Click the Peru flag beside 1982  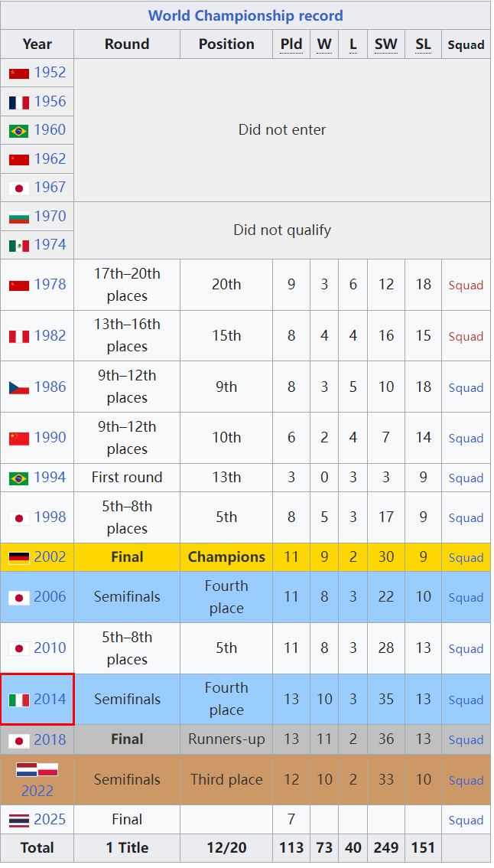tap(19, 336)
